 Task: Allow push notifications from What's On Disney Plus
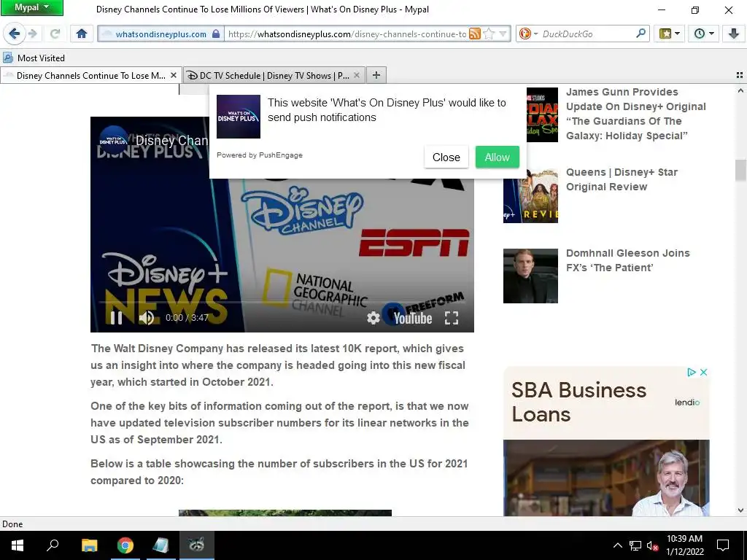coord(497,157)
